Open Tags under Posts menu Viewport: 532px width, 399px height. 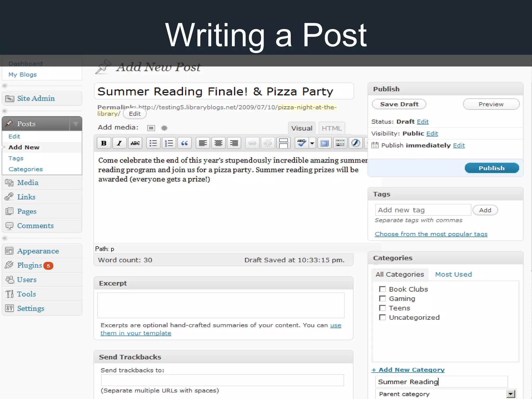(x=16, y=158)
